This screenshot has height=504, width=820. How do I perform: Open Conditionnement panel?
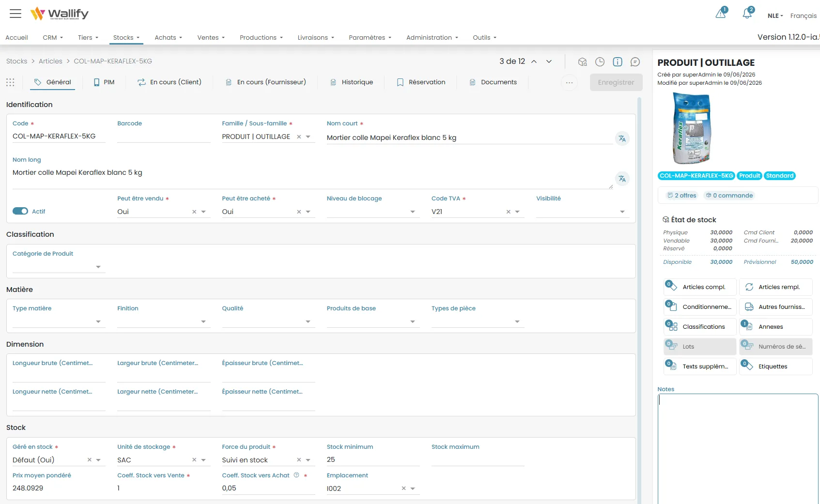(700, 307)
